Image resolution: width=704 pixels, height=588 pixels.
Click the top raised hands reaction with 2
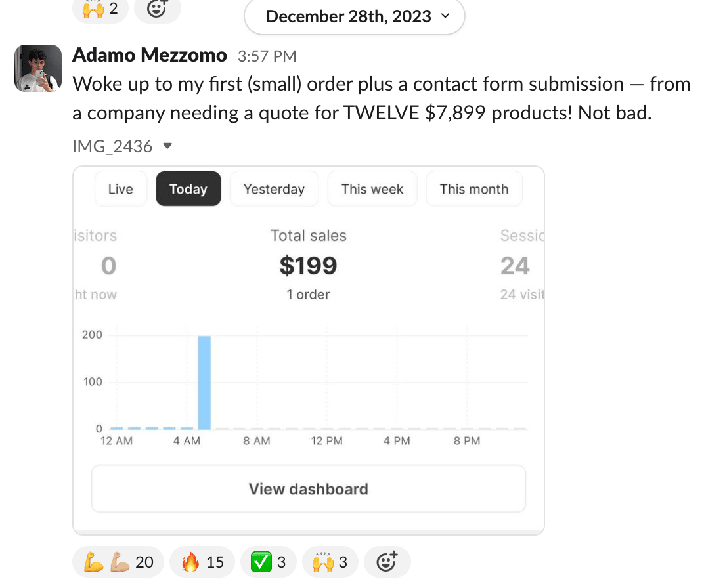(100, 9)
